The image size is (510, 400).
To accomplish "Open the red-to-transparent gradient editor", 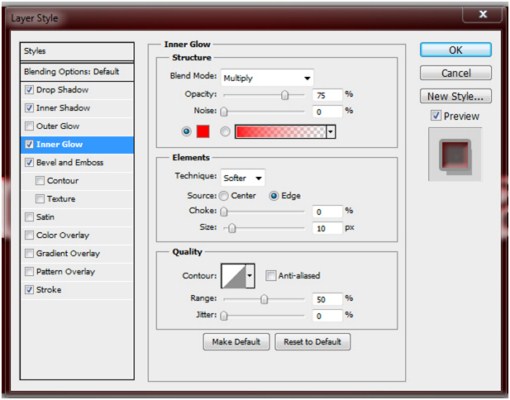I will point(280,132).
